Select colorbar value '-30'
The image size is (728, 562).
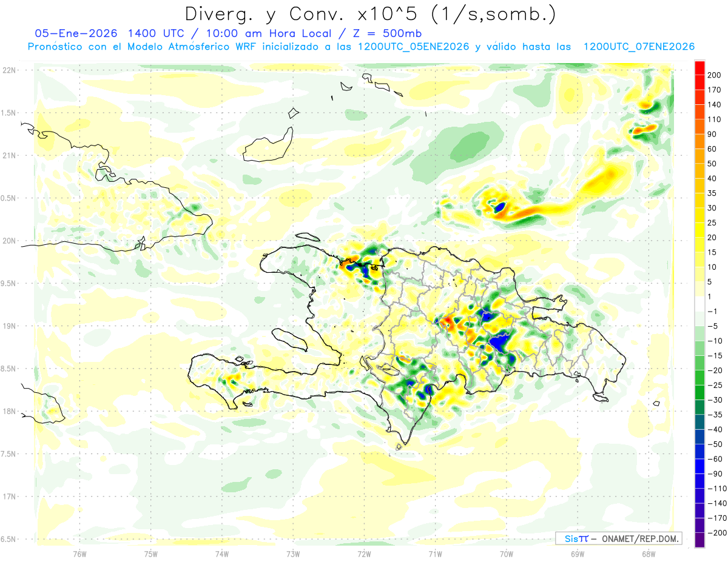[x=714, y=400]
